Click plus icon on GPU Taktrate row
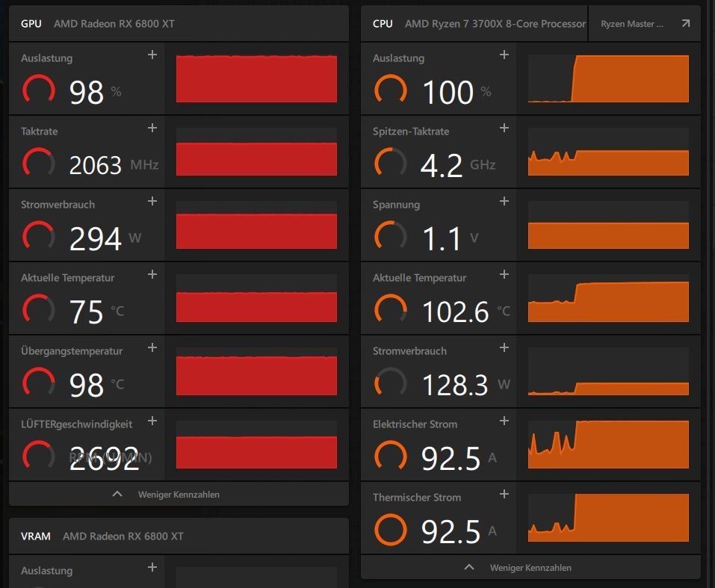Viewport: 715px width, 588px height. [x=152, y=128]
